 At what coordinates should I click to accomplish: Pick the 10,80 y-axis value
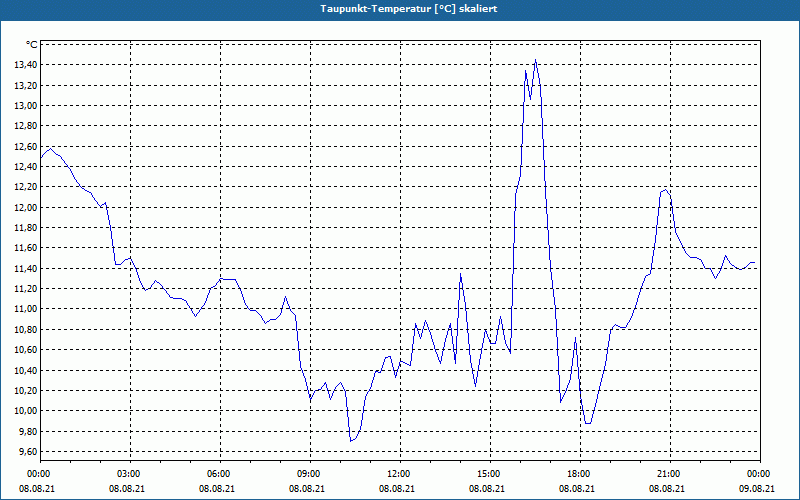click(x=25, y=330)
